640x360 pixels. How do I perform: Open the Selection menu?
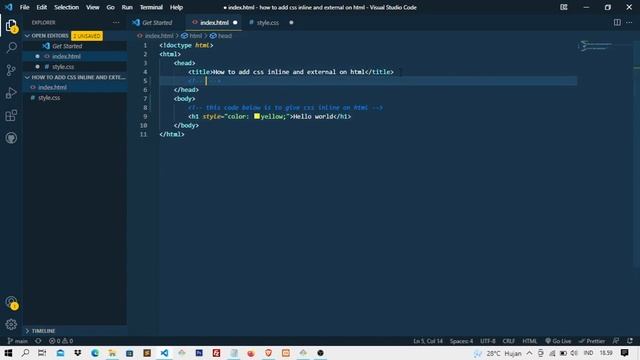[67, 7]
